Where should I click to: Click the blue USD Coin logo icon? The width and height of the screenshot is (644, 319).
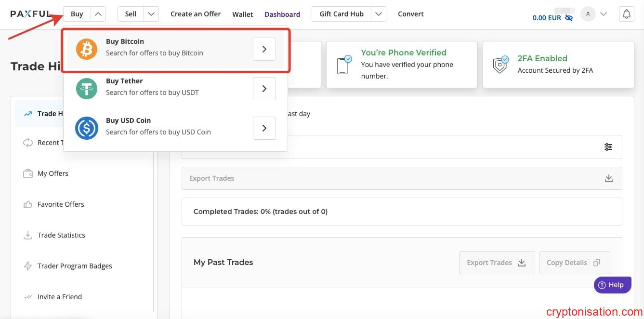tap(87, 128)
